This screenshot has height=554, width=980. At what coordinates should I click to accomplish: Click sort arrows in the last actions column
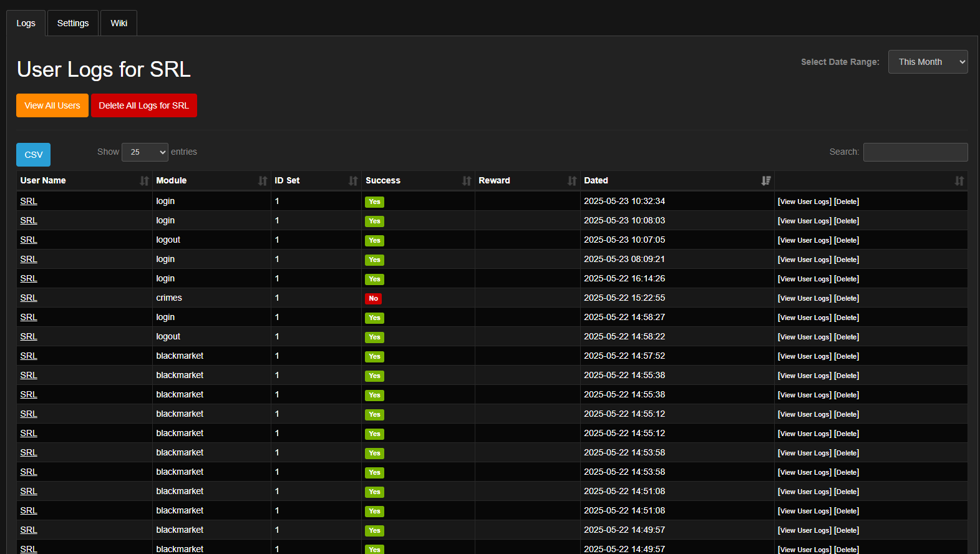[x=959, y=181]
